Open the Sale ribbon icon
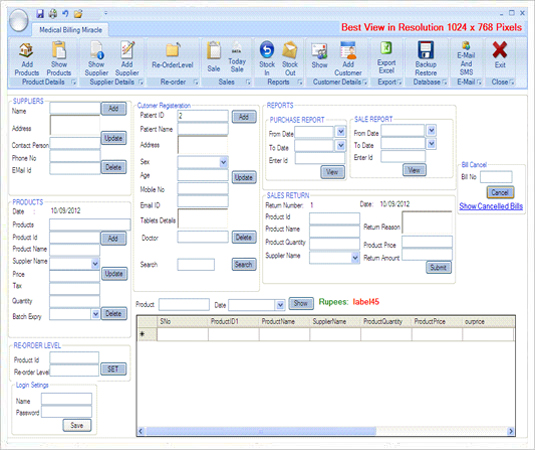The height and width of the screenshot is (450, 535). pyautogui.click(x=214, y=57)
